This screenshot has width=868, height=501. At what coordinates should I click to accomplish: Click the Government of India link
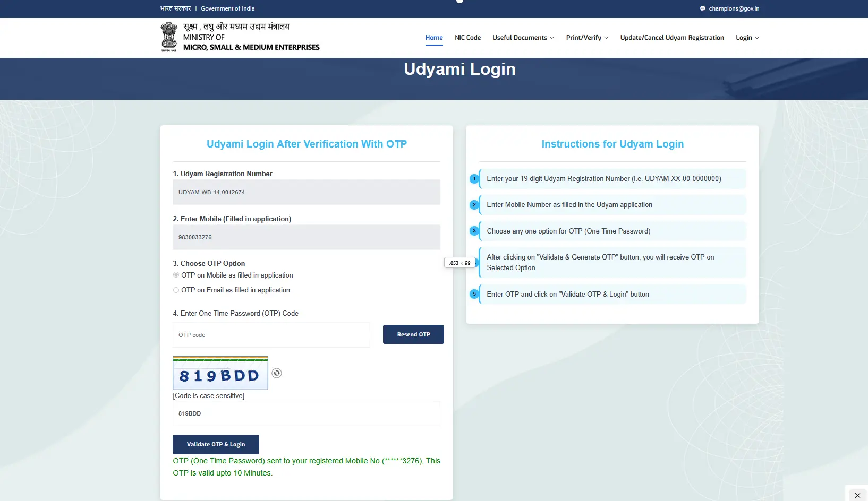(227, 8)
